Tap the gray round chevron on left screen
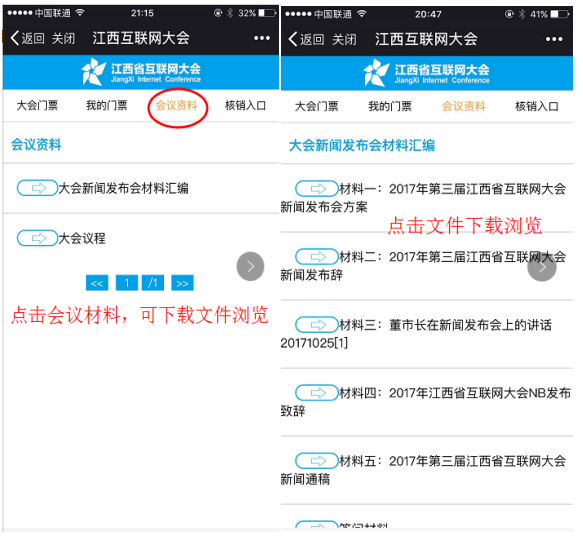 point(250,266)
